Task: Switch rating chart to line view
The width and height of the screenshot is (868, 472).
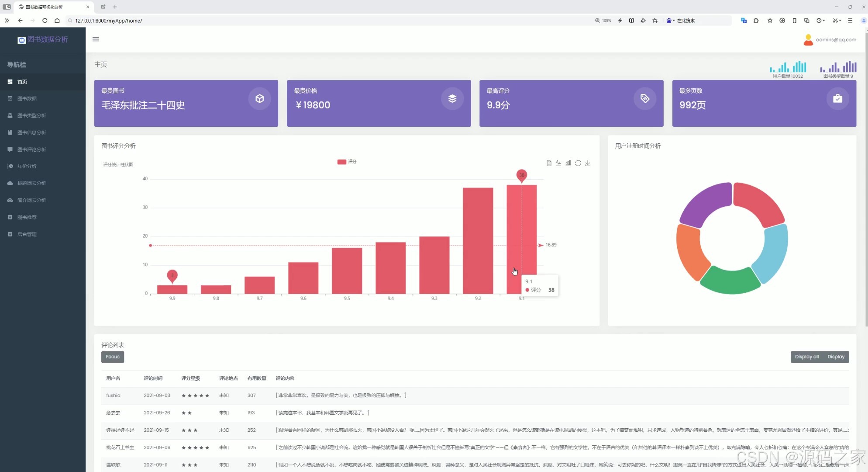Action: click(558, 163)
